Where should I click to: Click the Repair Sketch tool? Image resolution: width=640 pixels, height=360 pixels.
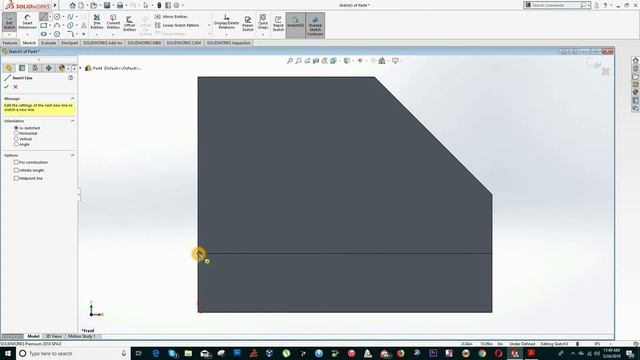tap(248, 24)
